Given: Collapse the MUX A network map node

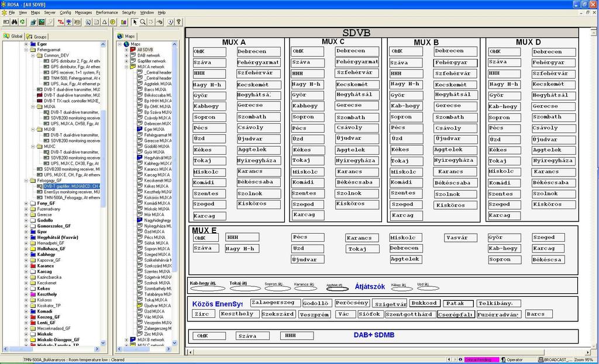Looking at the screenshot, I should (x=126, y=67).
